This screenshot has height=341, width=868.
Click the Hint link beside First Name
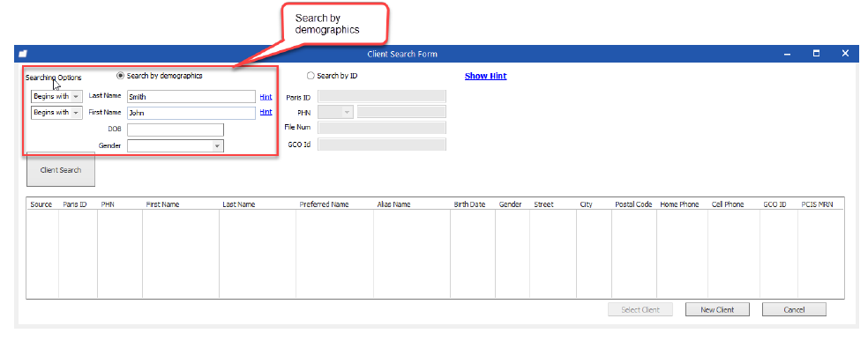tap(266, 112)
